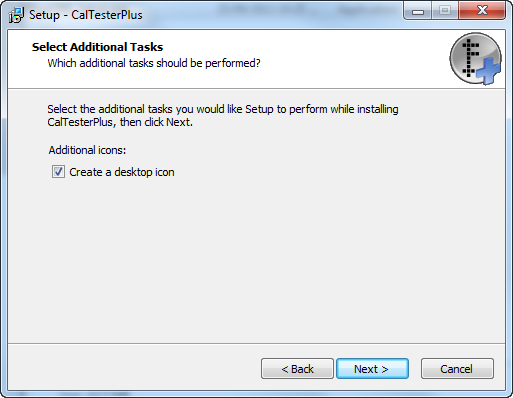The image size is (513, 398).
Task: Uncheck the Create a desktop icon checkbox
Action: click(58, 172)
